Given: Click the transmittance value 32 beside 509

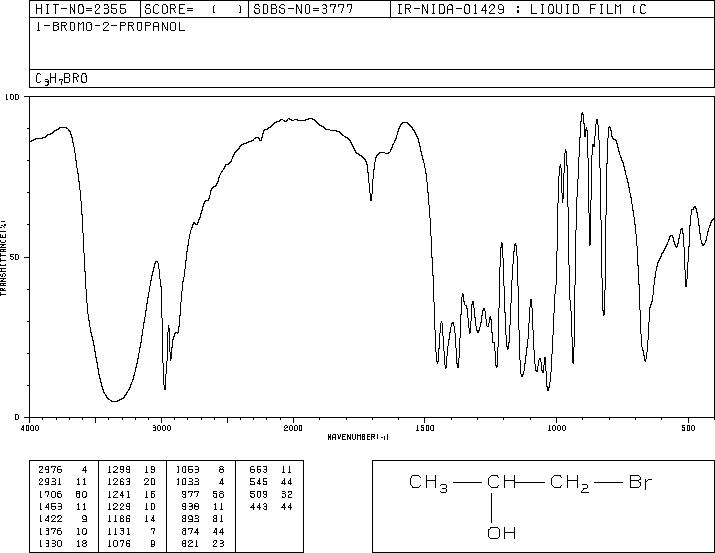Looking at the screenshot, I should 287,494.
